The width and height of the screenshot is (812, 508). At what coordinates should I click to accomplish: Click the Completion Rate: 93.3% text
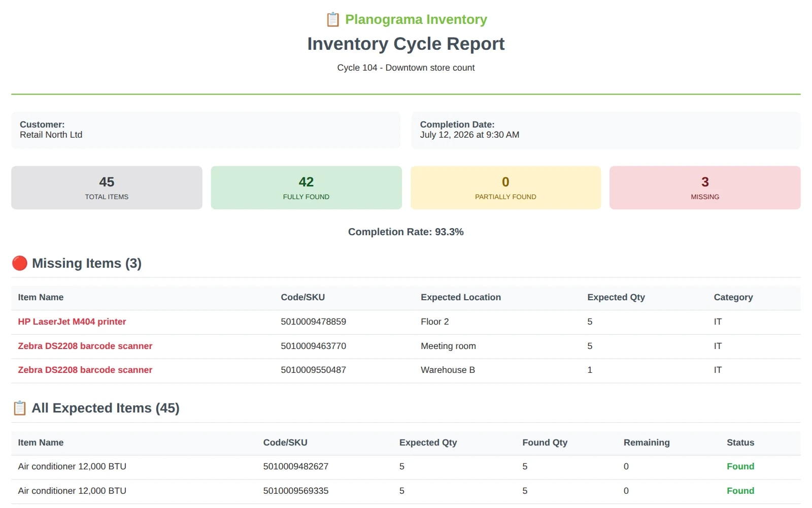point(406,232)
